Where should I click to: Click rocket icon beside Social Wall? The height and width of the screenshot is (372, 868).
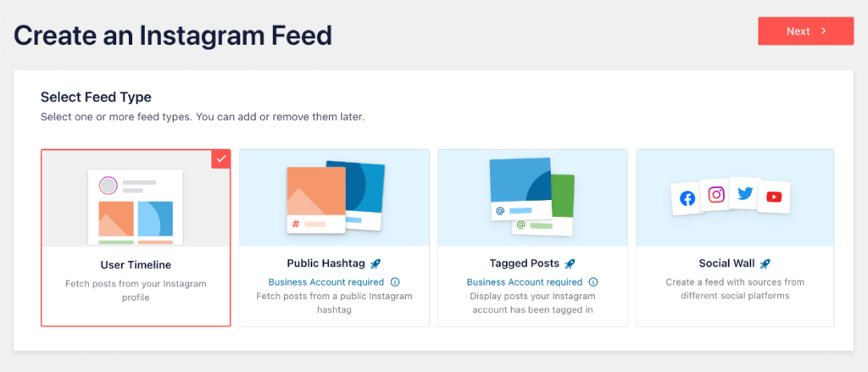(x=765, y=264)
